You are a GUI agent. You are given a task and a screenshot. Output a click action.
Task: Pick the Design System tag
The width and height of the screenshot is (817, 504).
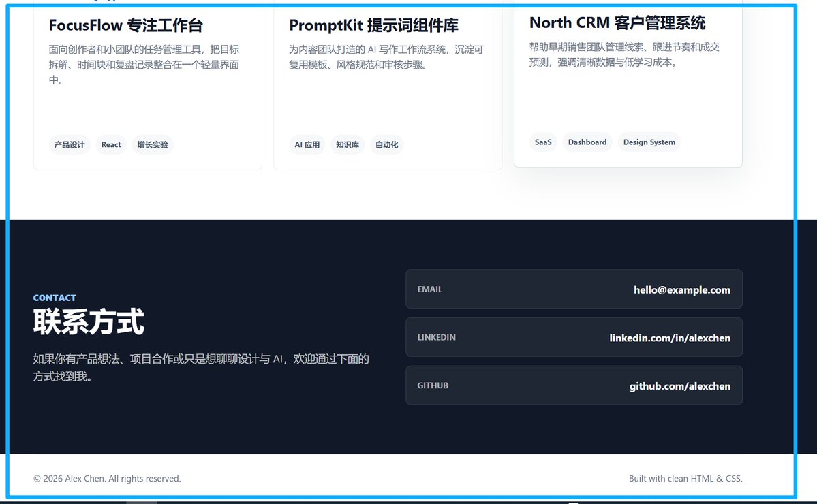tap(649, 142)
